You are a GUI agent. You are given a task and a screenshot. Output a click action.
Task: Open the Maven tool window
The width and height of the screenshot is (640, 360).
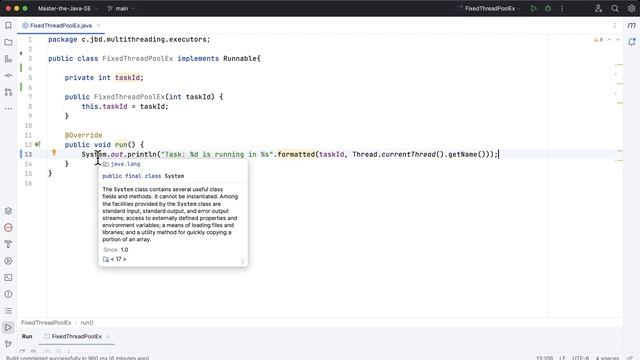631,25
